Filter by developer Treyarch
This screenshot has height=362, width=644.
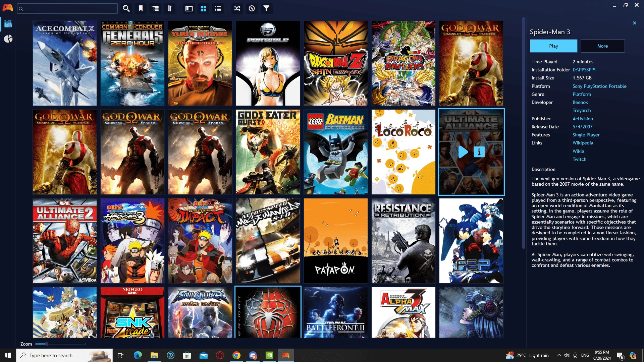pyautogui.click(x=582, y=110)
